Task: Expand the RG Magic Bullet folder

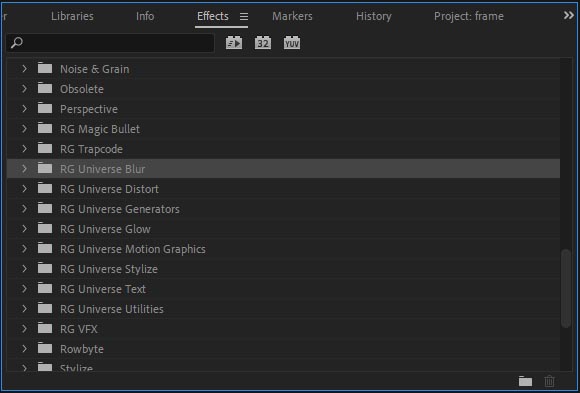Action: [x=24, y=129]
